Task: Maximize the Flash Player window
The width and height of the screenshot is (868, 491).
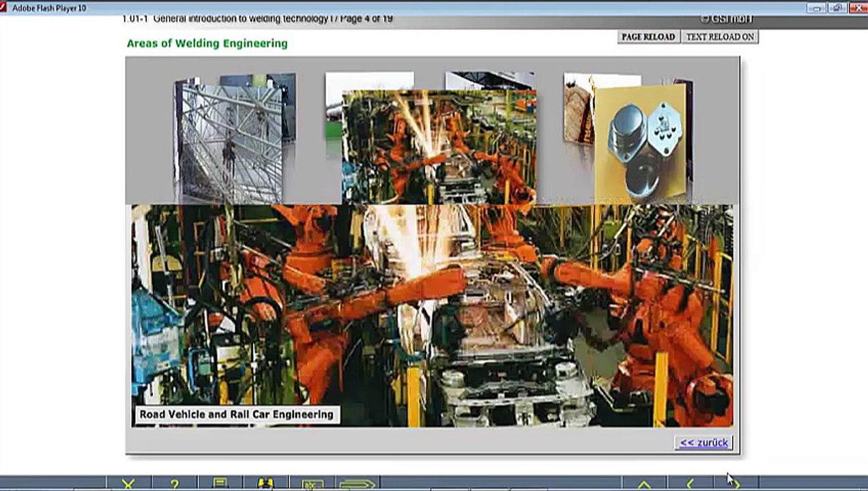Action: (x=838, y=8)
